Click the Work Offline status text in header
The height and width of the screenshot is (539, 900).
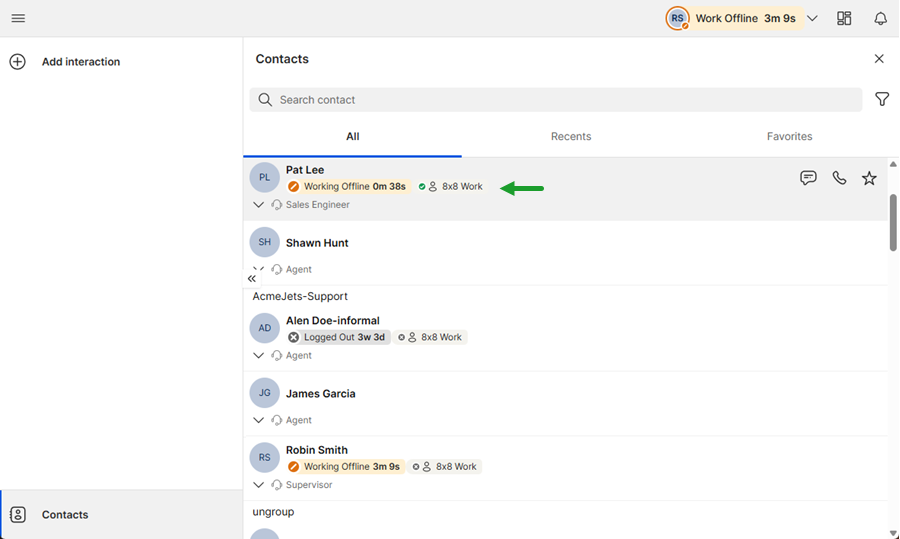[726, 18]
